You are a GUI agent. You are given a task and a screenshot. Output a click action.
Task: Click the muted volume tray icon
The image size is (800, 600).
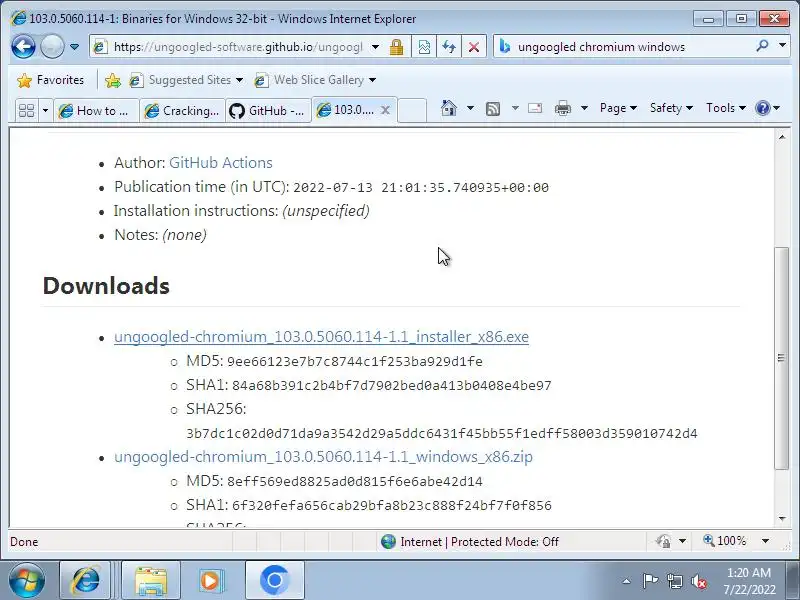coord(698,581)
